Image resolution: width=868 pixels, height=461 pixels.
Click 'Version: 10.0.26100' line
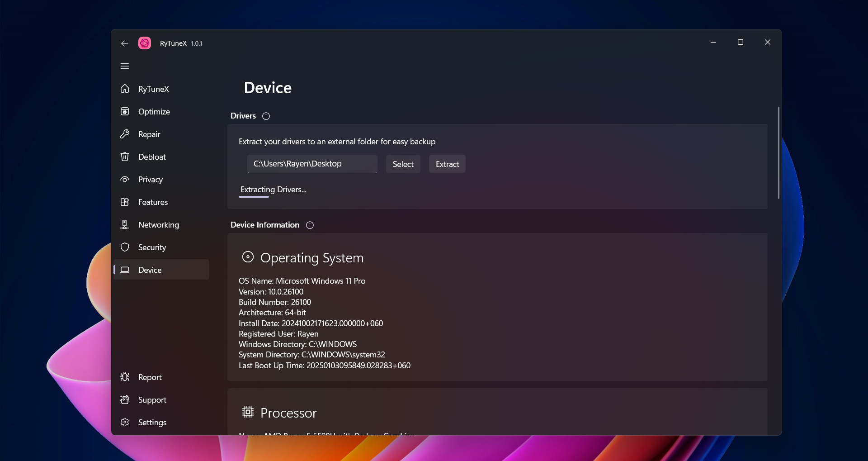(x=271, y=292)
